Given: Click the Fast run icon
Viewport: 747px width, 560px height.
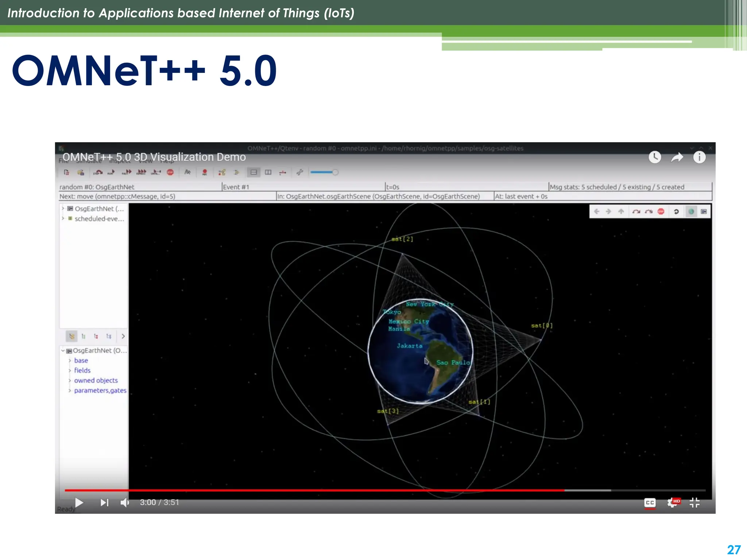Looking at the screenshot, I should click(127, 172).
